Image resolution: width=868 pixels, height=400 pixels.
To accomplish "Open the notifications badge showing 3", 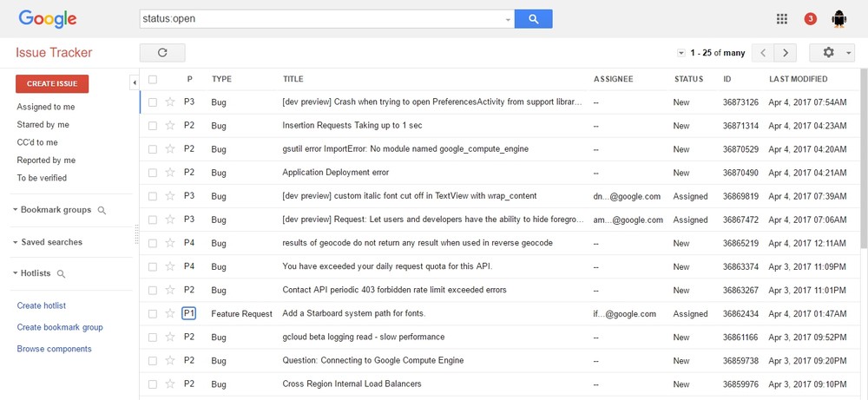I will [x=810, y=19].
